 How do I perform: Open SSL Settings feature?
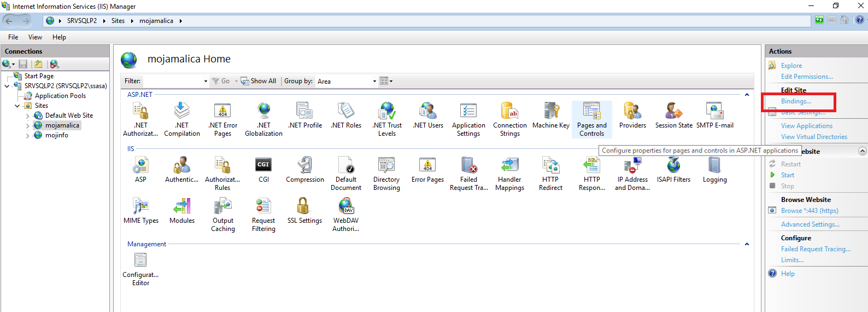click(x=304, y=210)
